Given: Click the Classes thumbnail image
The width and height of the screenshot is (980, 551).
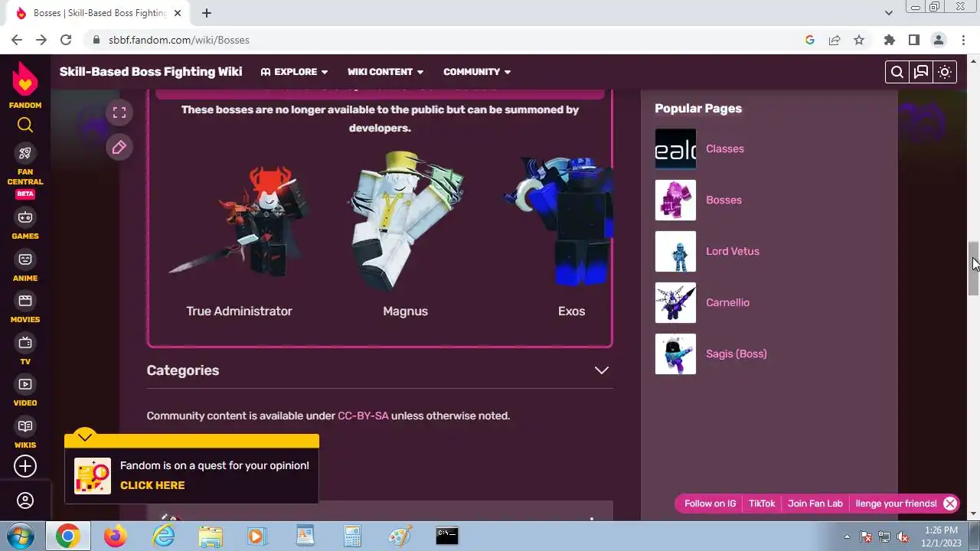Looking at the screenshot, I should (675, 148).
